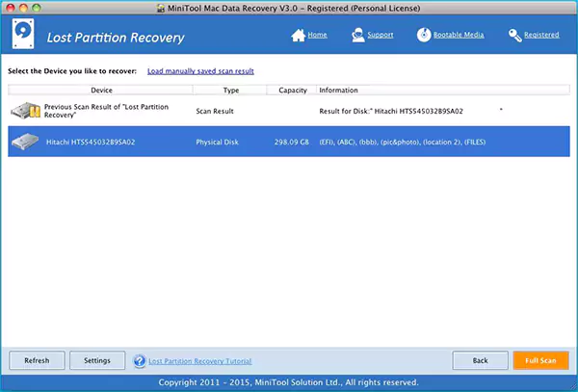
Task: Open the Support link
Action: [x=381, y=36]
